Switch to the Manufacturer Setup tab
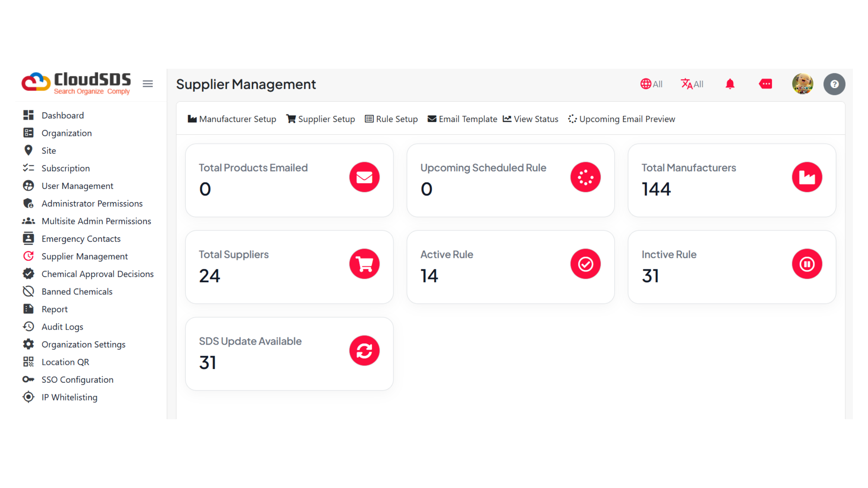The image size is (868, 488). tap(232, 119)
